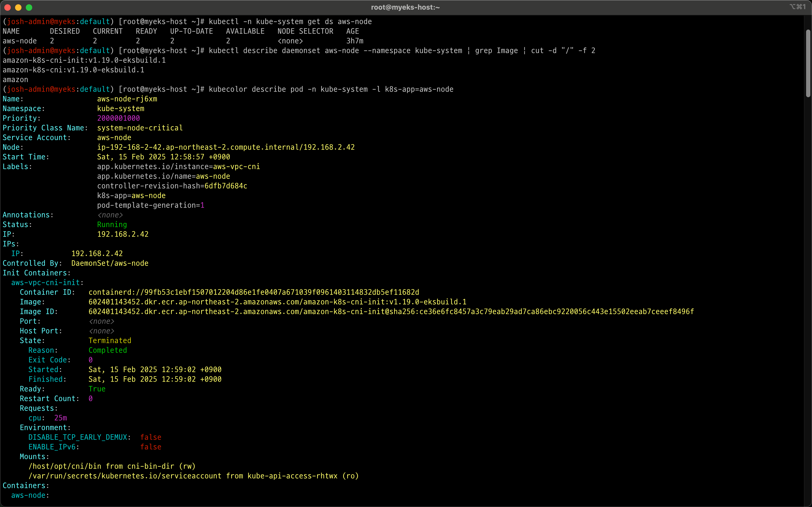Click the priority value 2000001000
812x507 pixels.
click(118, 118)
